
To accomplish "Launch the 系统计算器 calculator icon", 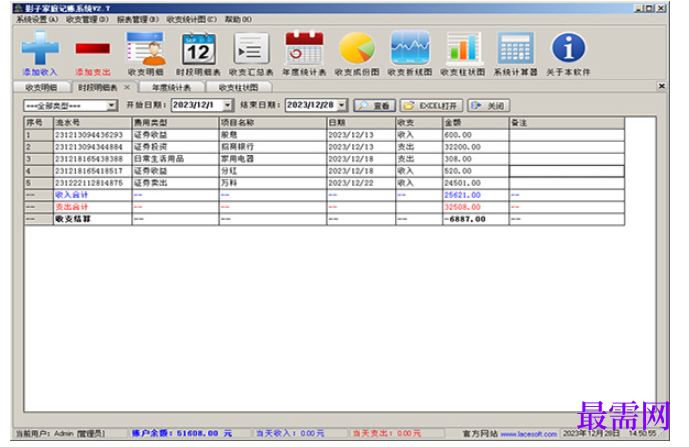I will click(516, 48).
